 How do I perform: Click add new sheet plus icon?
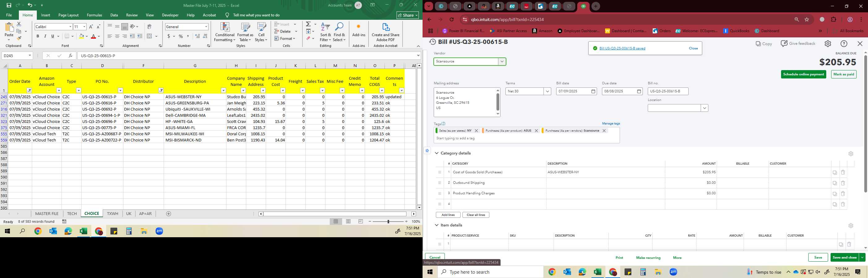click(169, 214)
